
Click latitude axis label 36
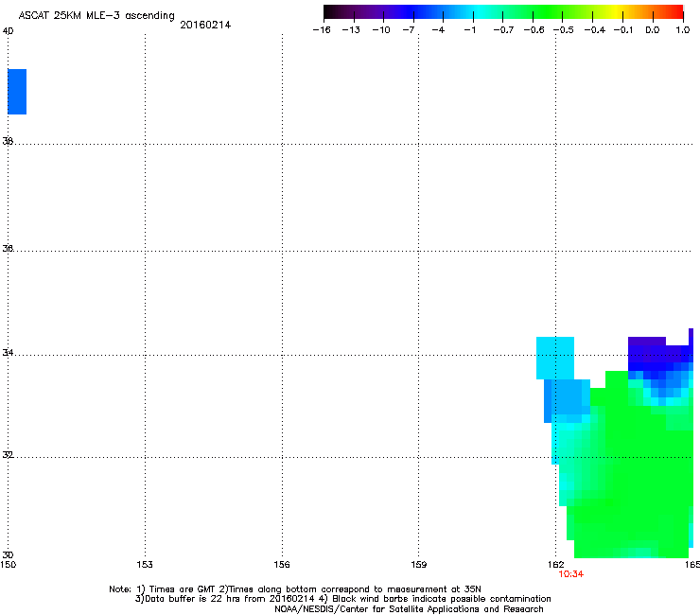coord(8,248)
